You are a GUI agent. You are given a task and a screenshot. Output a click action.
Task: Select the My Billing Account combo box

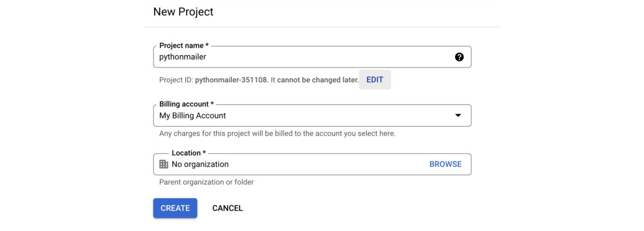pos(301,115)
